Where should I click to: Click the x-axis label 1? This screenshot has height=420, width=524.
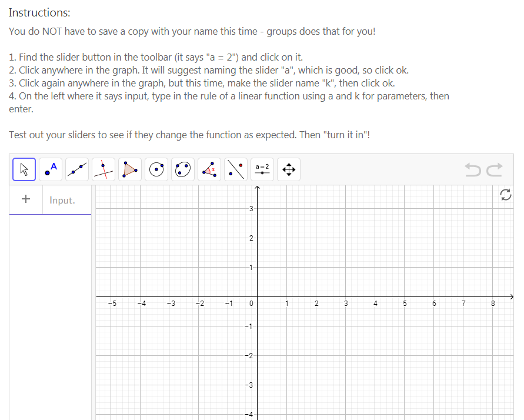click(x=287, y=304)
